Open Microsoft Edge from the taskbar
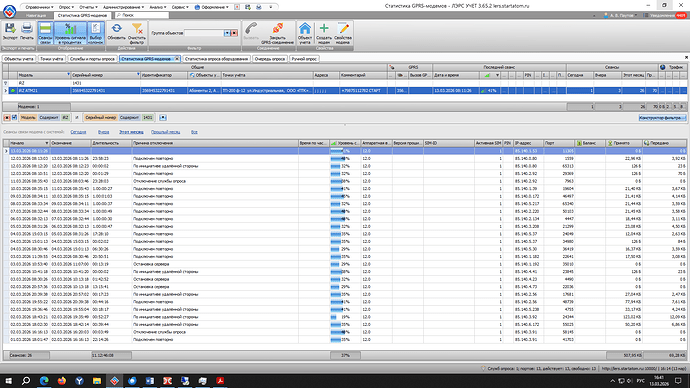 (x=44, y=381)
